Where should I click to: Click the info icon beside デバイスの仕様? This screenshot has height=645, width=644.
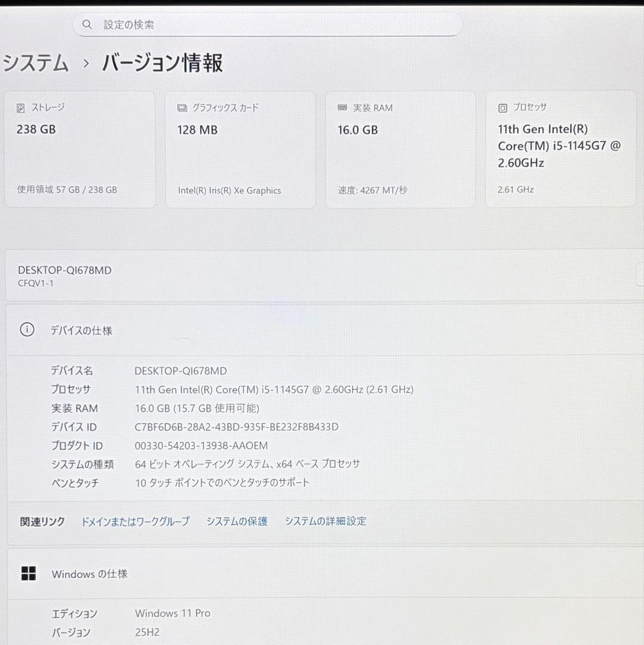tap(26, 330)
